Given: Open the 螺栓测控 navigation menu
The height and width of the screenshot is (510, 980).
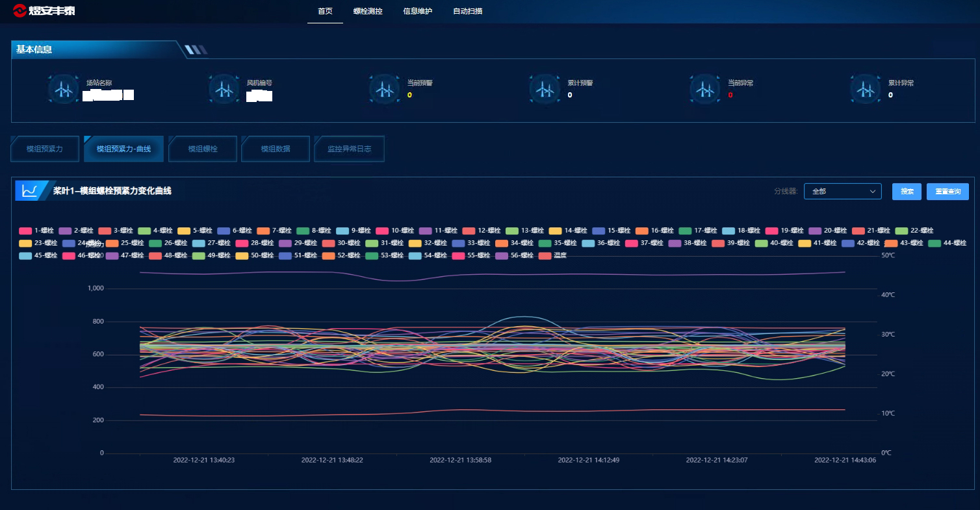Looking at the screenshot, I should click(x=368, y=12).
